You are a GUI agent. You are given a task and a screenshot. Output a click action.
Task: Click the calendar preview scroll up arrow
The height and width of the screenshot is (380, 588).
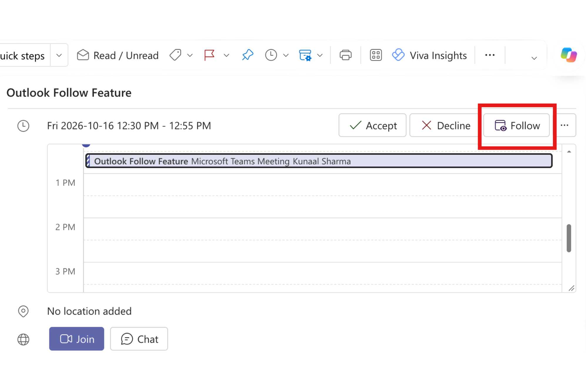(x=569, y=152)
